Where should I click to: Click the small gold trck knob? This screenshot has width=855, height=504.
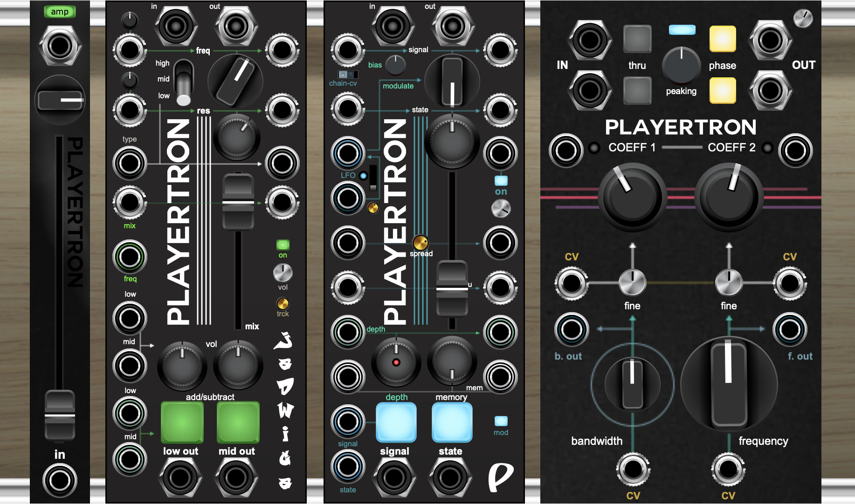pos(283,303)
